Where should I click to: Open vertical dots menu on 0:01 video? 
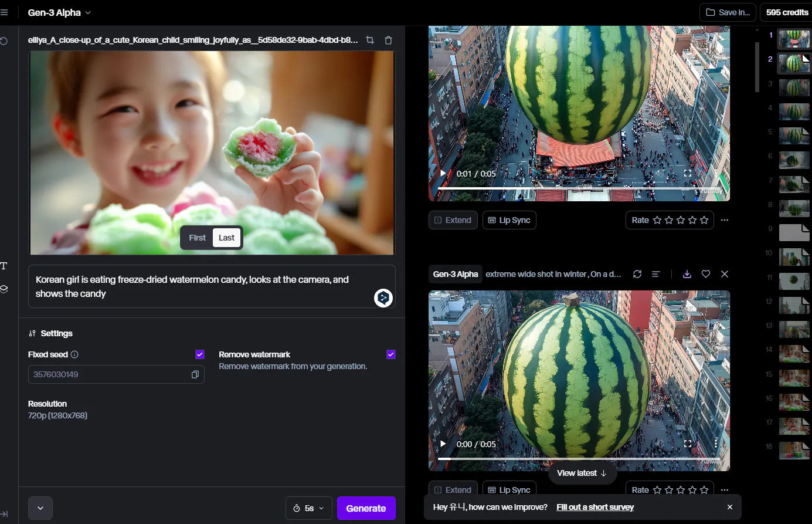[x=715, y=174]
